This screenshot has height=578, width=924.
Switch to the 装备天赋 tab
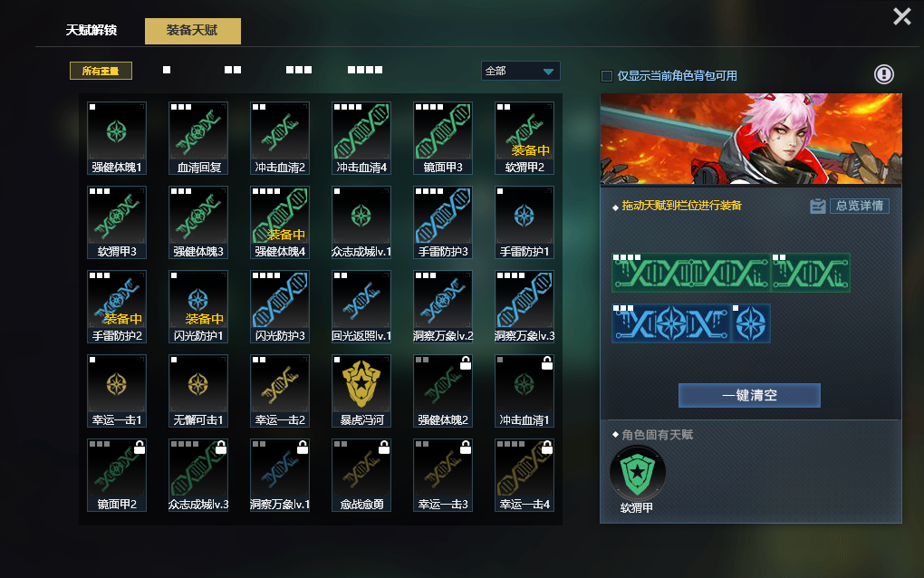pos(193,31)
